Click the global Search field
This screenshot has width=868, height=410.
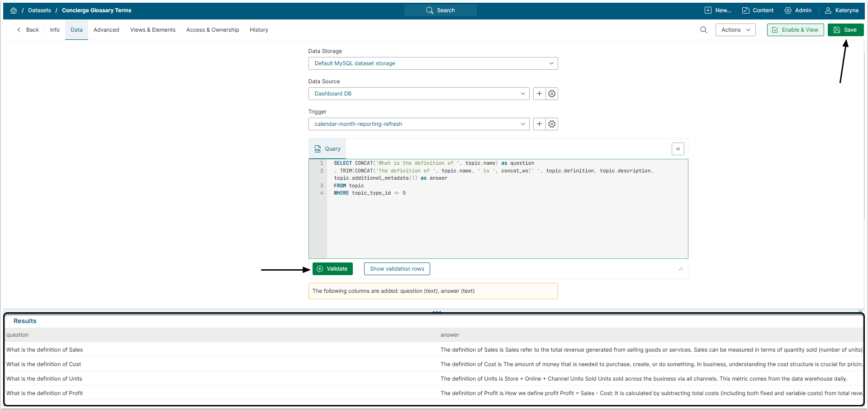pos(440,10)
